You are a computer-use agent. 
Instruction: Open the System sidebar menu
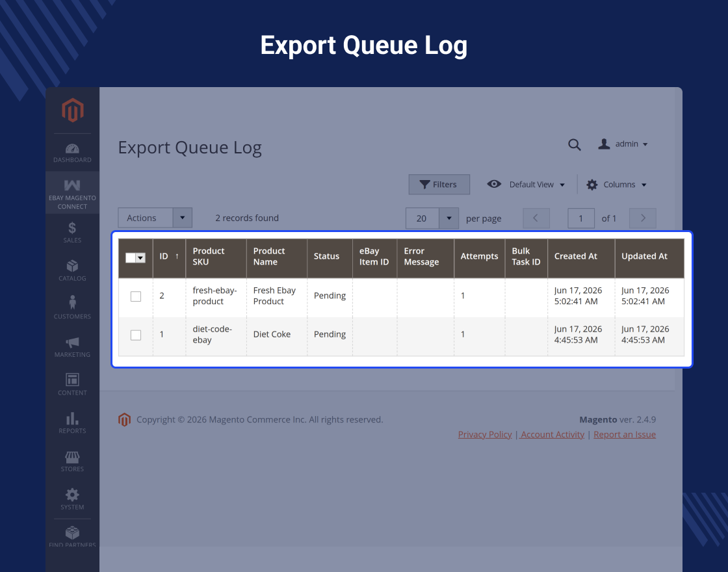[x=72, y=499]
